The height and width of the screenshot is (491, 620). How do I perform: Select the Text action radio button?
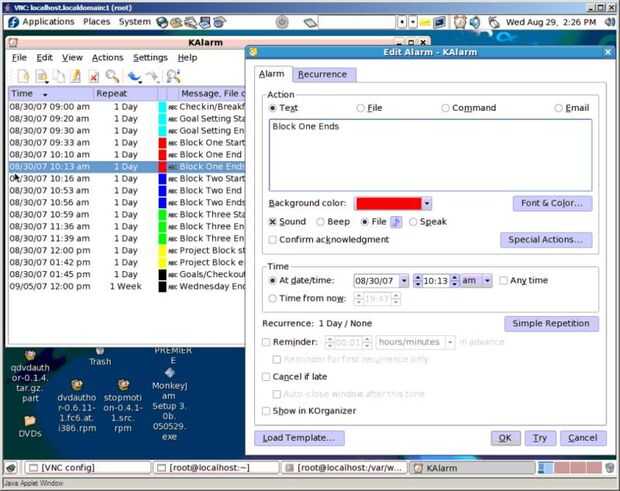(x=272, y=108)
